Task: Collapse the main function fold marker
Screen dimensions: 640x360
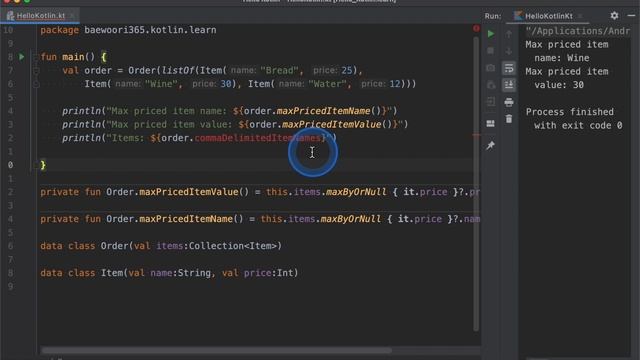Action: click(x=36, y=57)
